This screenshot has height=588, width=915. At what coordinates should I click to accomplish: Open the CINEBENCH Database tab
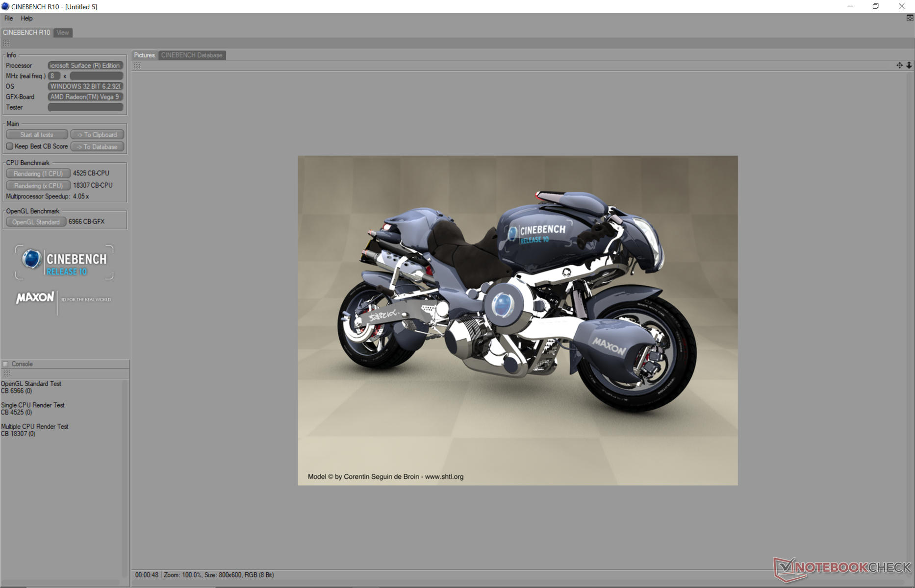coord(192,55)
